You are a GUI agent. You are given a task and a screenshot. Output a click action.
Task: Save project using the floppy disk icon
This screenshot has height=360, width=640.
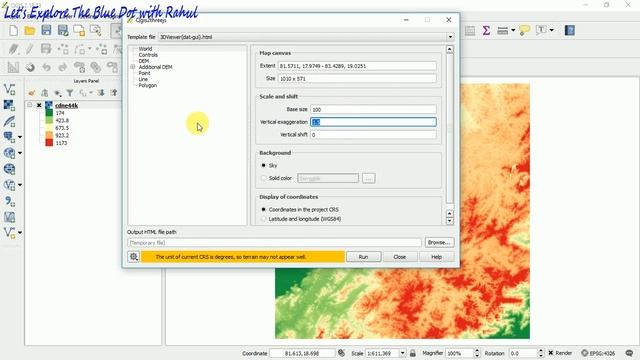[x=46, y=31]
